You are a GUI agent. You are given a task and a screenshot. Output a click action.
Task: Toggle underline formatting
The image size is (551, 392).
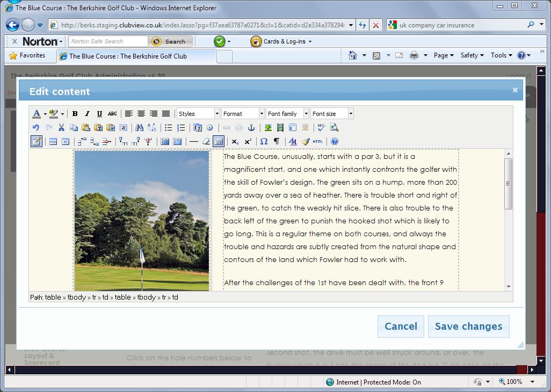[x=99, y=114]
